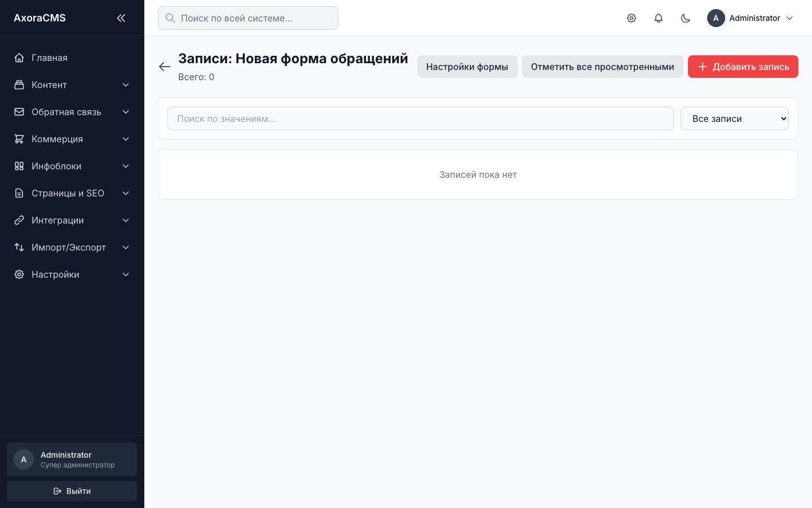Click the Настройки формы button
This screenshot has height=508, width=812.
point(467,67)
